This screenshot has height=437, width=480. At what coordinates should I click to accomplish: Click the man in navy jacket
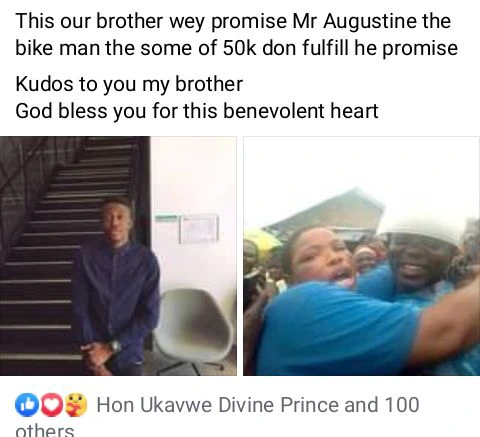click(117, 287)
